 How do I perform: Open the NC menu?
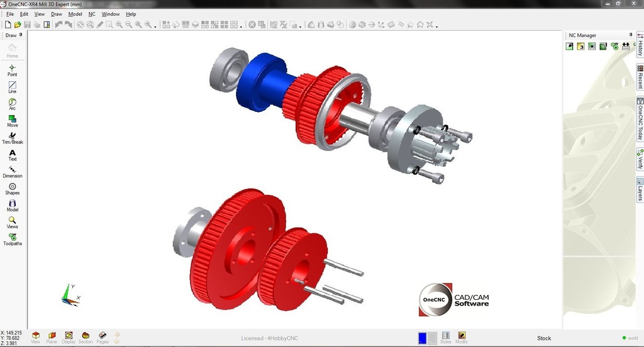[x=92, y=14]
